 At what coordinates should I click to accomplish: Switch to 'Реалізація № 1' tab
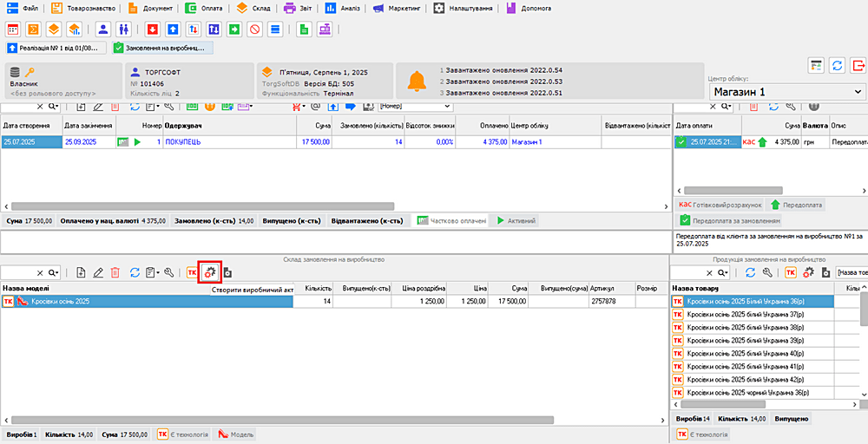coord(52,48)
